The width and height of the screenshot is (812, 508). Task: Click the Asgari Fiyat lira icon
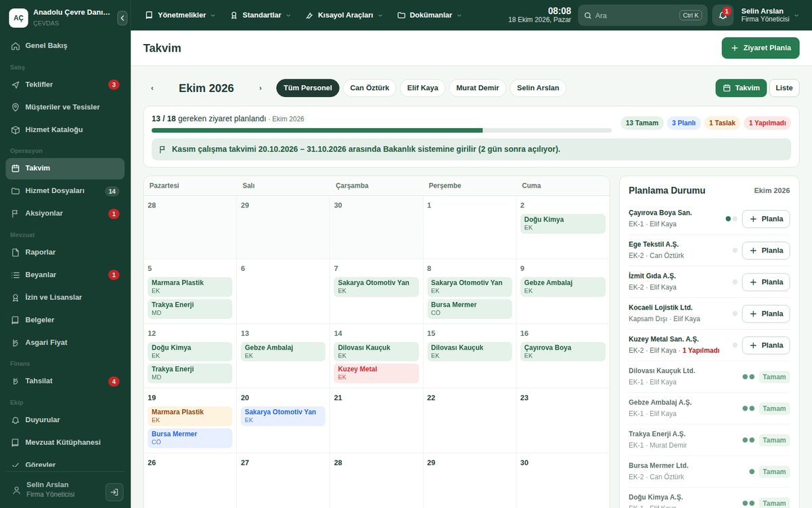pyautogui.click(x=16, y=343)
